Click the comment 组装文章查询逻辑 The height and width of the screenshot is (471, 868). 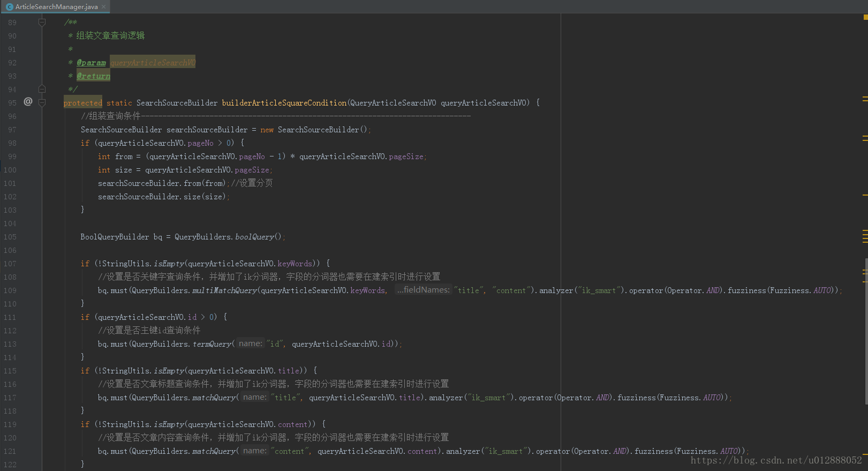point(110,35)
